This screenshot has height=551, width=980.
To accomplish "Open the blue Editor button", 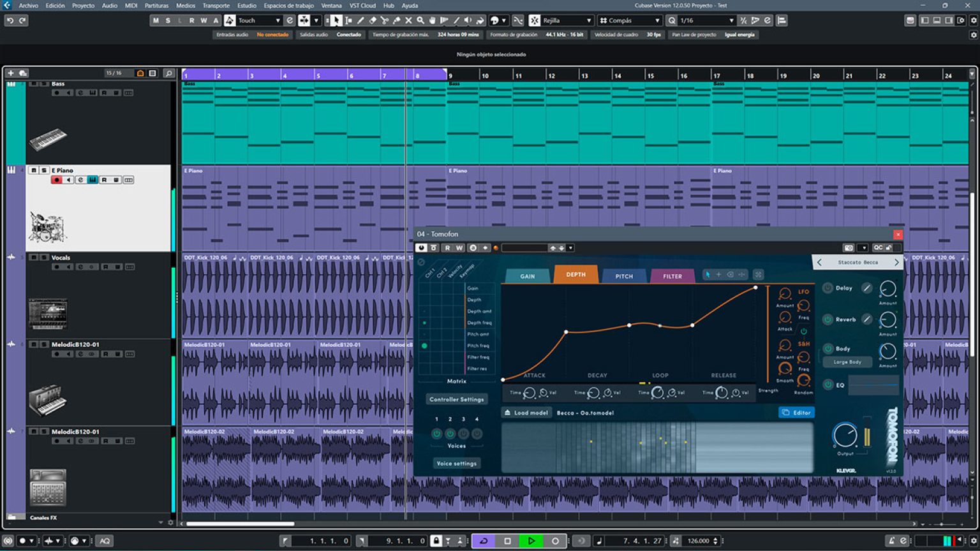I will [796, 413].
